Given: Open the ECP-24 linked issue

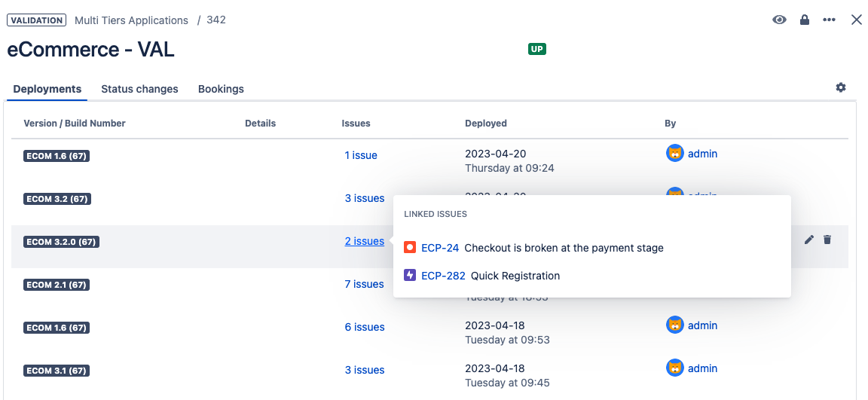Looking at the screenshot, I should pos(440,248).
